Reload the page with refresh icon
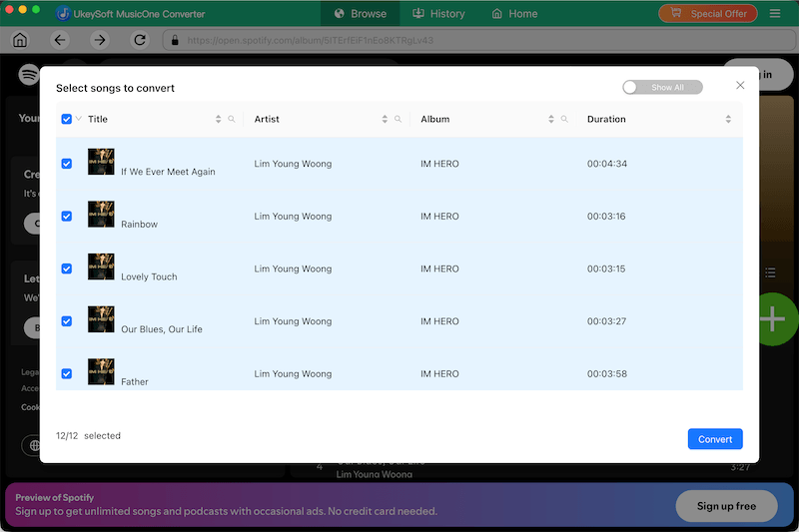The height and width of the screenshot is (532, 799). [x=140, y=40]
